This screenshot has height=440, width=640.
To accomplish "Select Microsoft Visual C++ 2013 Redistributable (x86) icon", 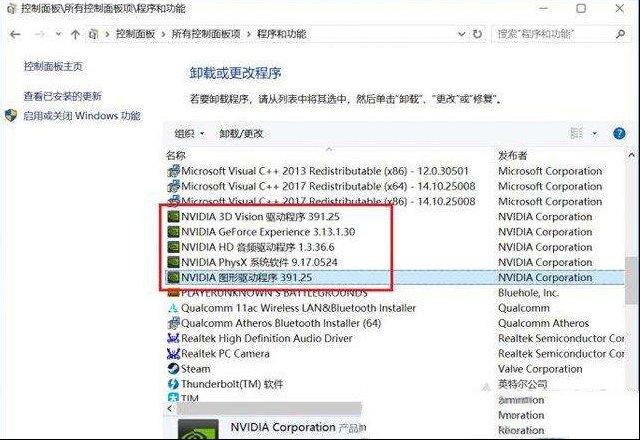I will click(x=173, y=171).
